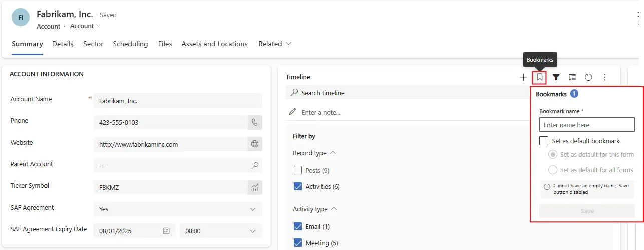The width and height of the screenshot is (644, 250).
Task: Click the Bookmarks icon in Timeline
Action: (539, 77)
